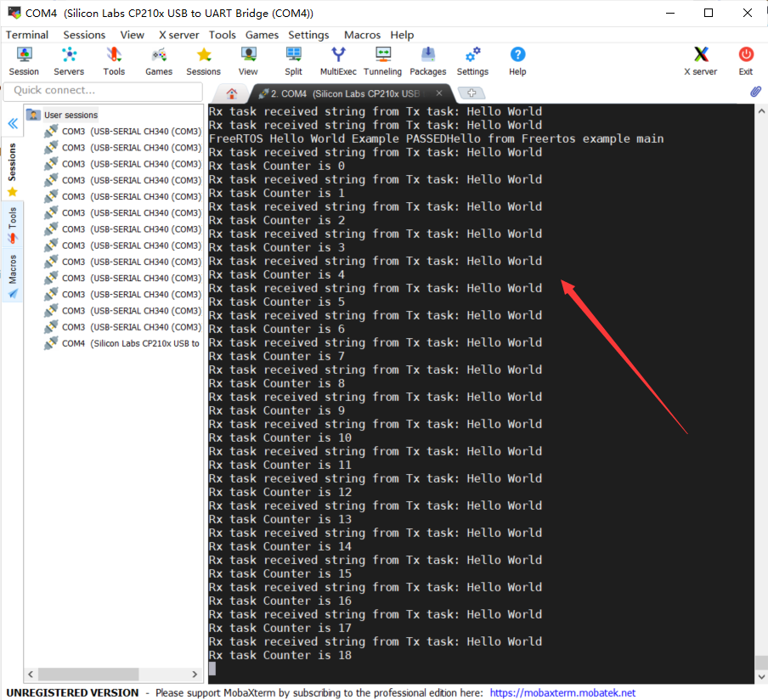Screen dimensions: 768x700
Task: Click the sidebar horizontal scrollbar thumb
Action: coord(88,674)
